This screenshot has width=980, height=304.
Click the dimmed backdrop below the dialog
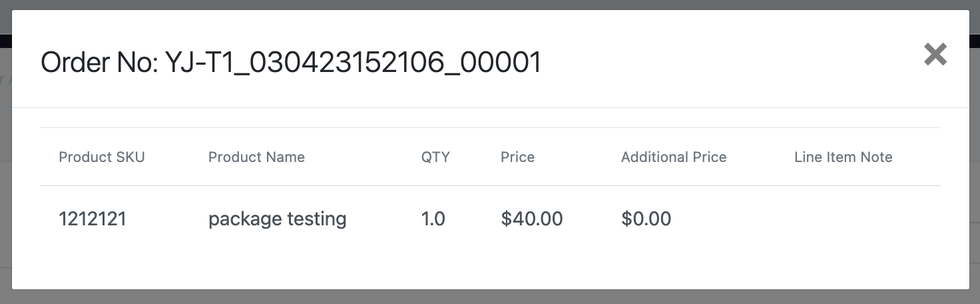[x=490, y=297]
